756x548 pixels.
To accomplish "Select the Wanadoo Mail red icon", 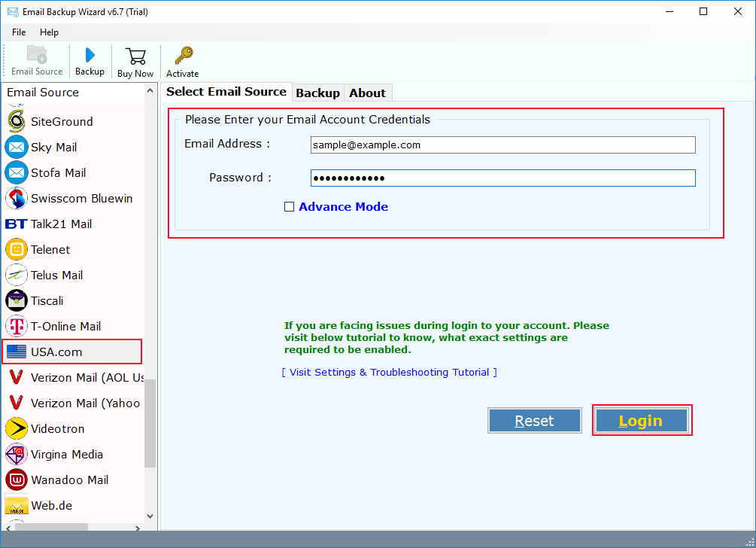I will [x=17, y=479].
